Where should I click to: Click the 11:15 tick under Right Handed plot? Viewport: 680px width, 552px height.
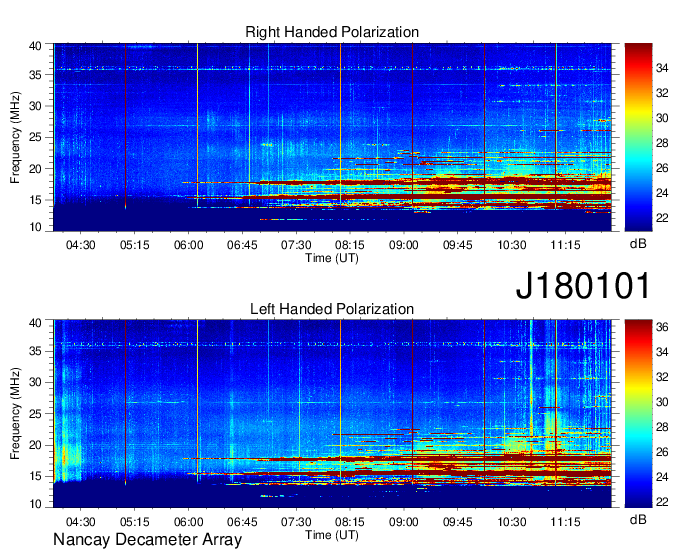565,245
